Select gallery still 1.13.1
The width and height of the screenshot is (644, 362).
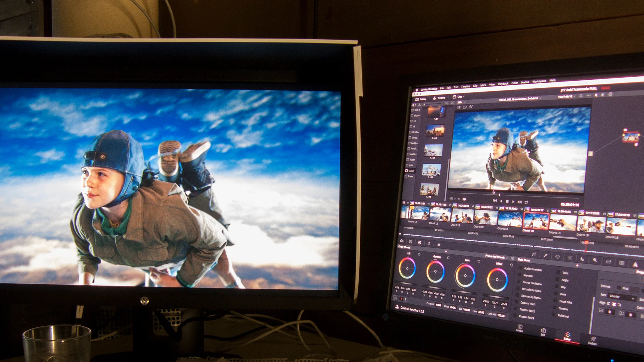coord(433,150)
